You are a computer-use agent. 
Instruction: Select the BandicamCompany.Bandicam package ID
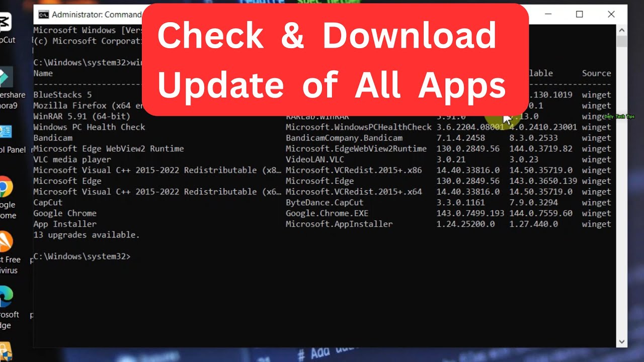(x=344, y=138)
